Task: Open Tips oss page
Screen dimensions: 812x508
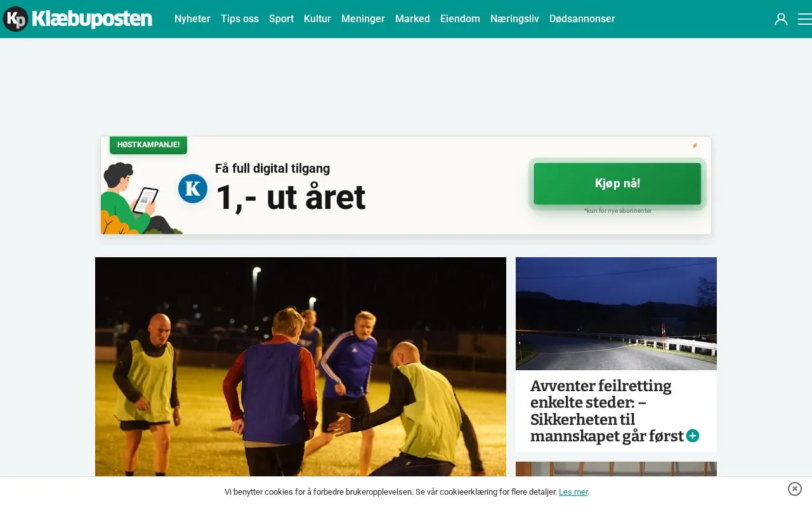Action: coord(240,19)
